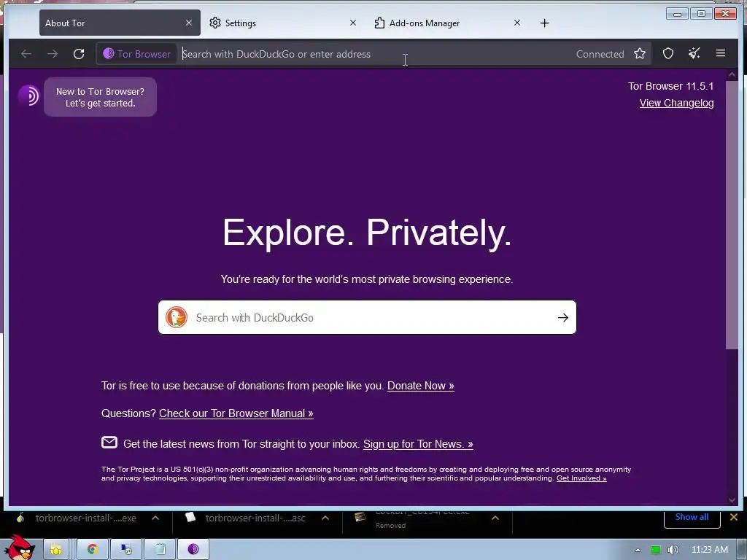
Task: Open the security level shield
Action: tap(668, 54)
